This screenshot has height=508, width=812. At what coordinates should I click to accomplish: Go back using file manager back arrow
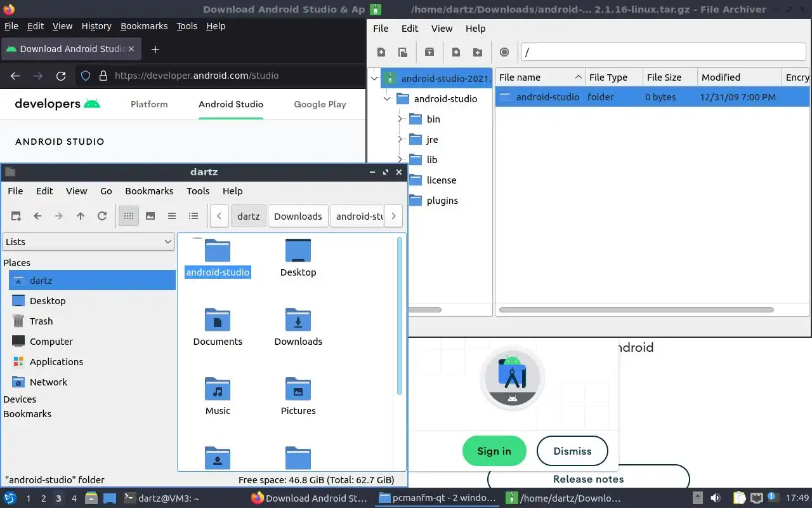click(x=37, y=216)
